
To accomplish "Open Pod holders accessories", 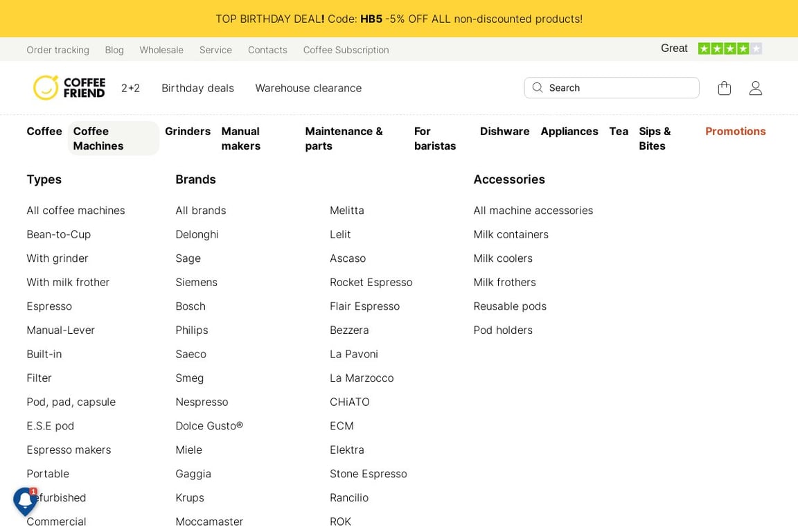I will coord(502,330).
